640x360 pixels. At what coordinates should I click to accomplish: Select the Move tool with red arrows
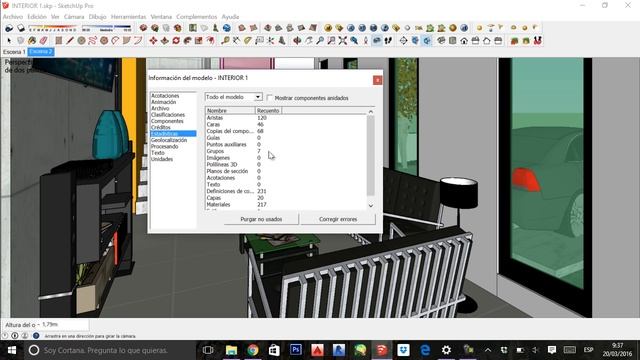pyautogui.click(x=153, y=40)
